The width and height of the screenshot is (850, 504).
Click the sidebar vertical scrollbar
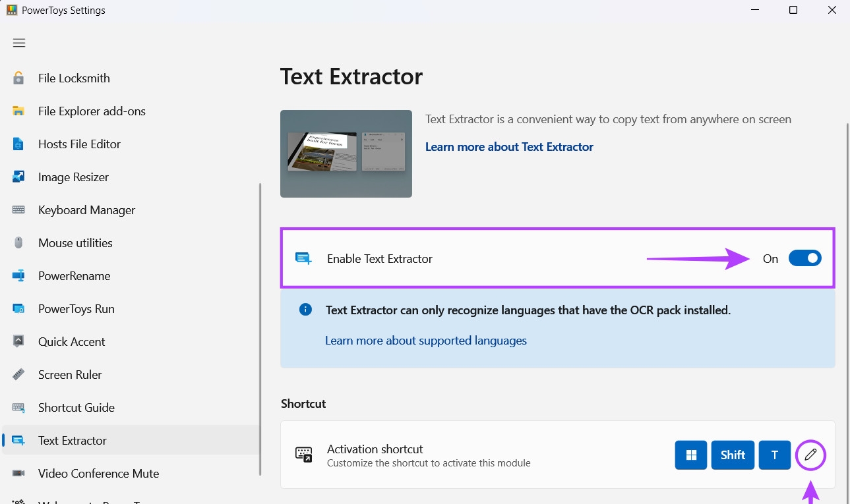[x=260, y=329]
